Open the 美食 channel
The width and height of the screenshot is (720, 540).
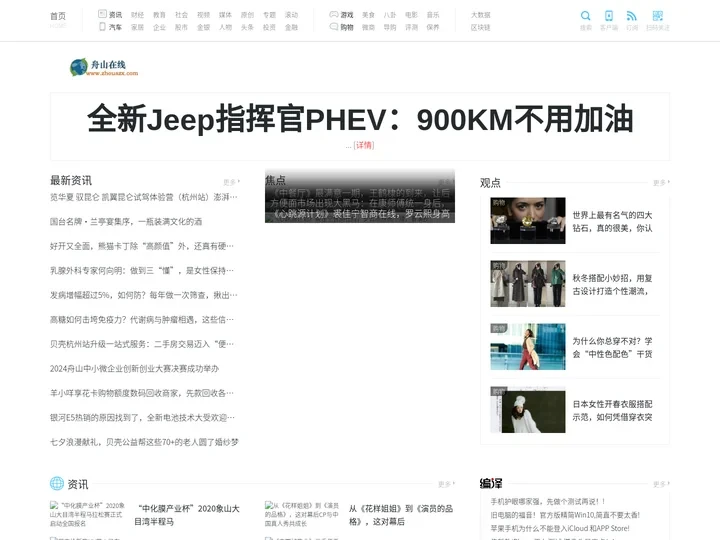[368, 15]
